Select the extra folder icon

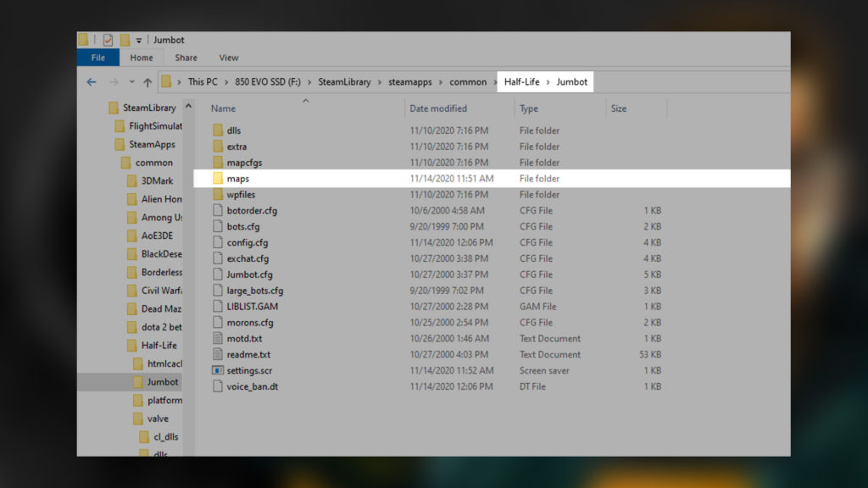(218, 147)
